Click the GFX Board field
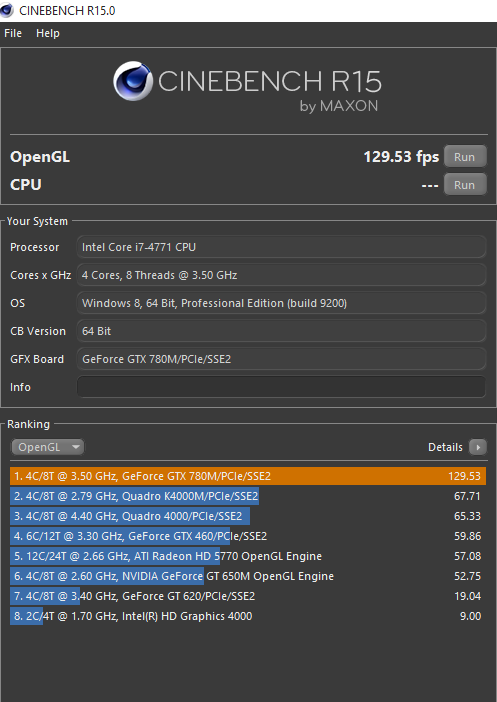Screen dimensions: 497x702 click(281, 359)
